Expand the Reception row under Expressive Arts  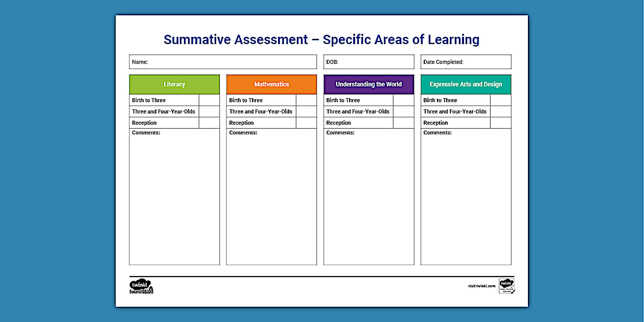455,123
